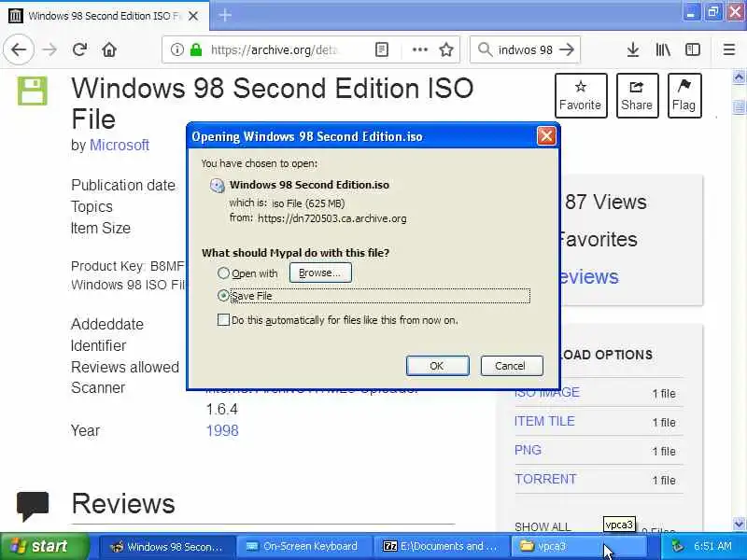Submit search with the arrow button
The height and width of the screenshot is (560, 747).
point(567,49)
